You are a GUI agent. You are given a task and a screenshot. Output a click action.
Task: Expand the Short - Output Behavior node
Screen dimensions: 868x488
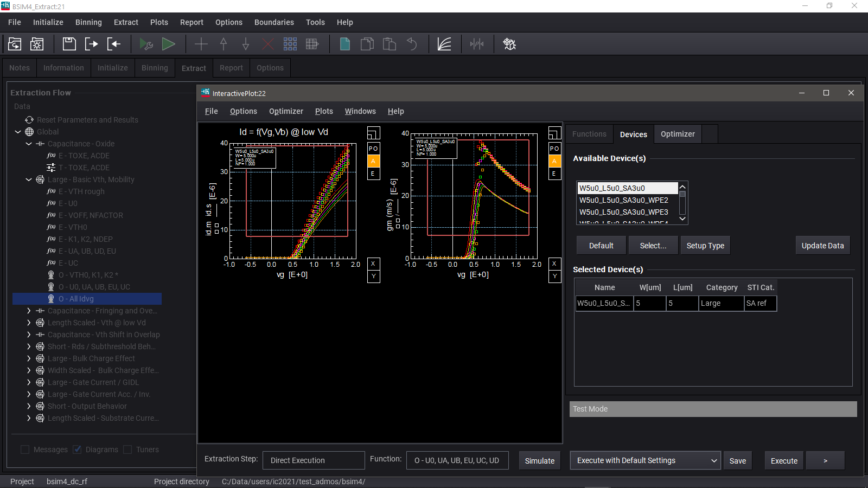[x=29, y=406]
